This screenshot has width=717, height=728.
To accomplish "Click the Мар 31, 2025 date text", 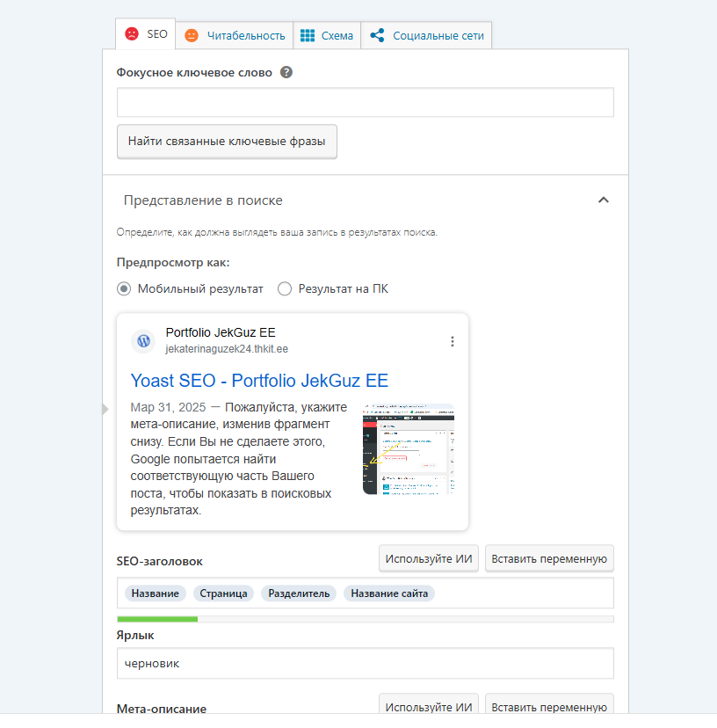I will tap(168, 407).
